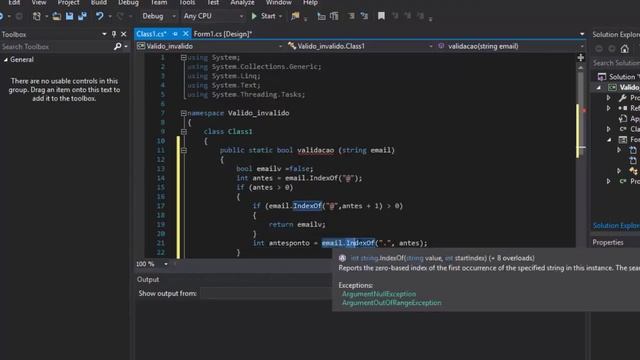Click editor split window handle
This screenshot has width=640, height=360.
[580, 58]
